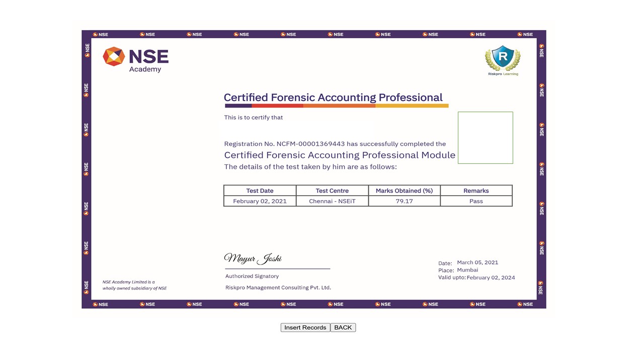The image size is (644, 362).
Task: Click the orange flame symbol in NSE logo
Action: click(x=114, y=56)
